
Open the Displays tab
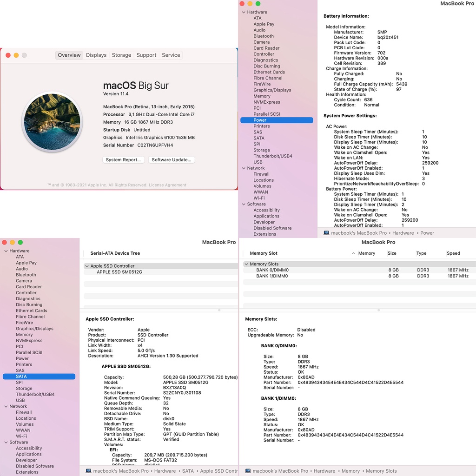click(96, 55)
